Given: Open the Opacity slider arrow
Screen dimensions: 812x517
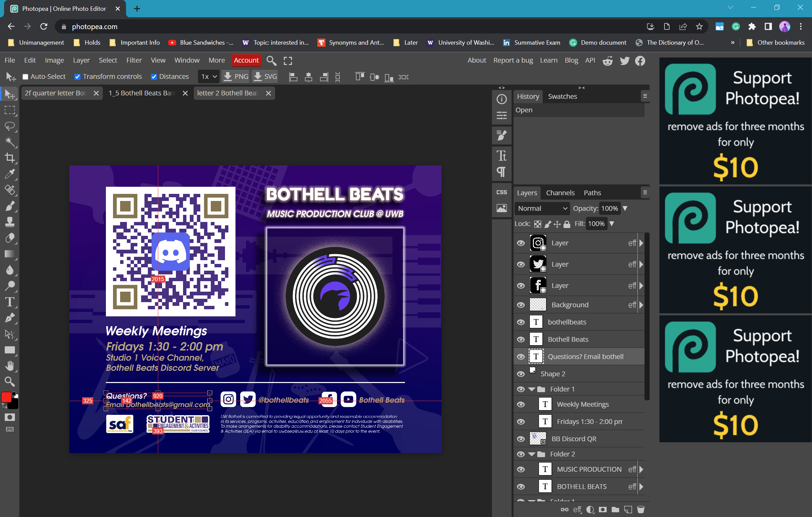Looking at the screenshot, I should pos(625,208).
